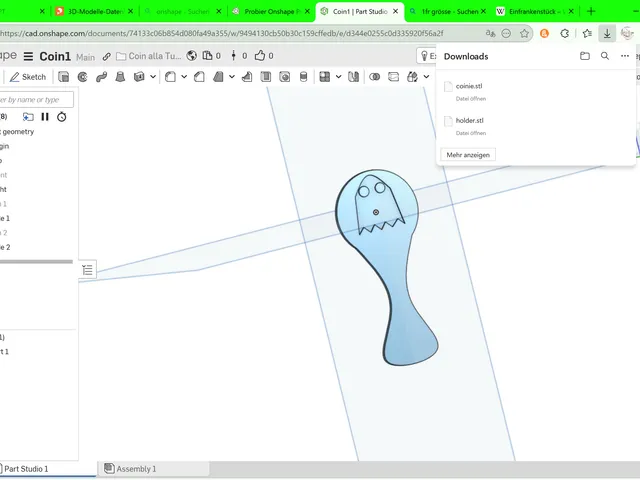Toggle the feature list panel icon
Image resolution: width=640 pixels, height=480 pixels.
[x=87, y=270]
